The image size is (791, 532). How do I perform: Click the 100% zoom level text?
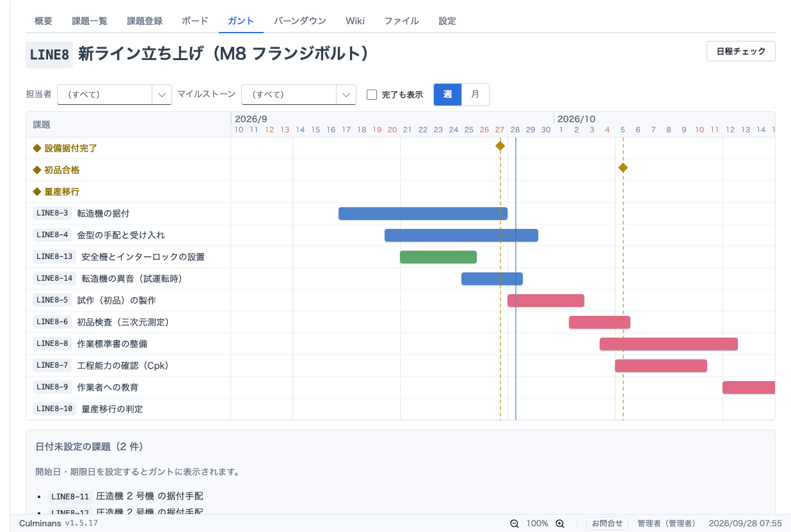point(537,523)
